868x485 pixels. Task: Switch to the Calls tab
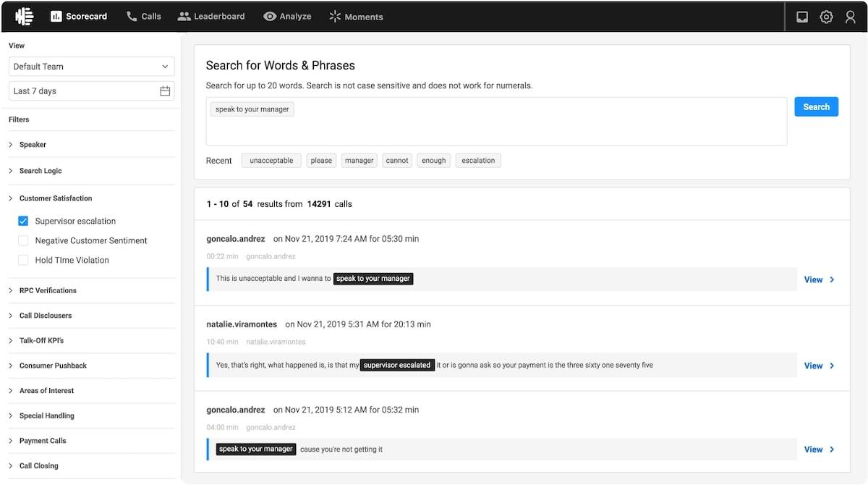click(x=143, y=16)
